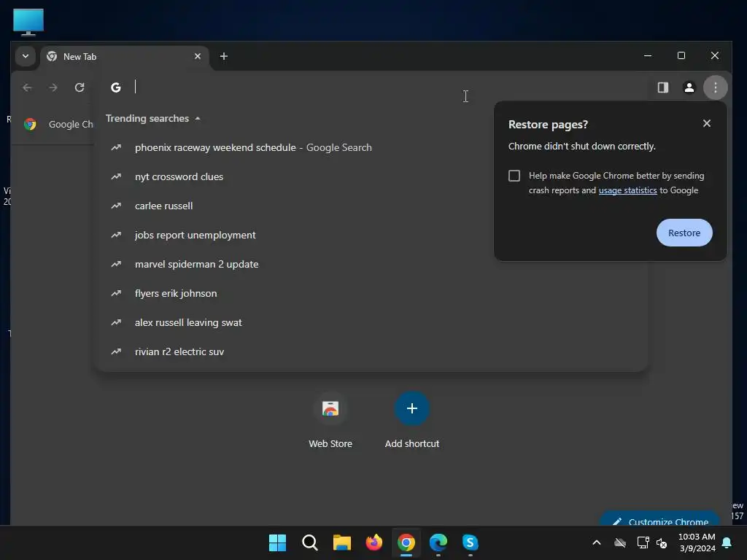Image resolution: width=747 pixels, height=560 pixels.
Task: Enable sending crash reports checkbox
Action: 514,176
